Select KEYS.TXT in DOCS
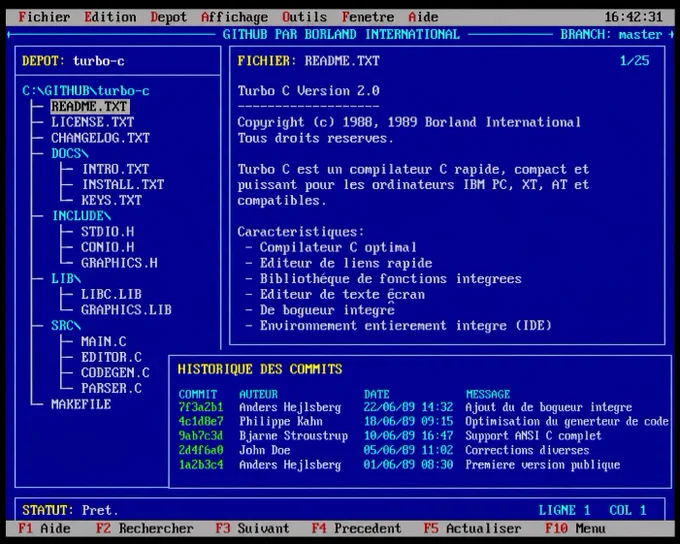680x544 pixels. (111, 200)
